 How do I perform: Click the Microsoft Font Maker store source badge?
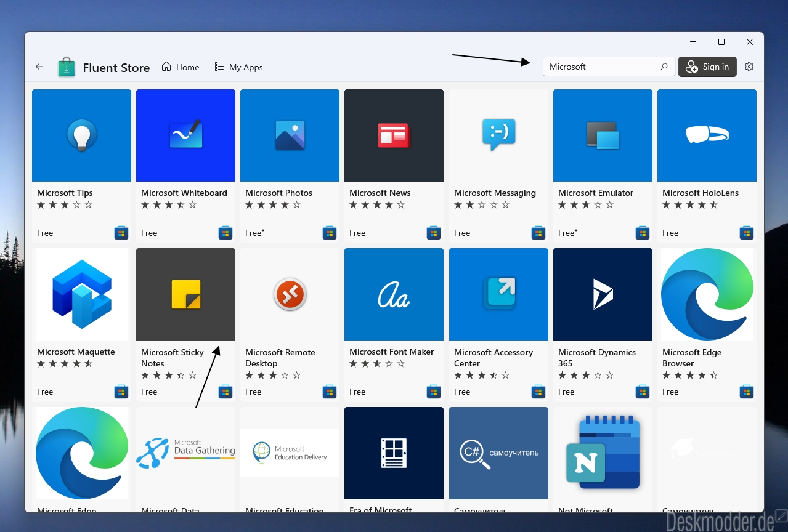[x=434, y=392]
